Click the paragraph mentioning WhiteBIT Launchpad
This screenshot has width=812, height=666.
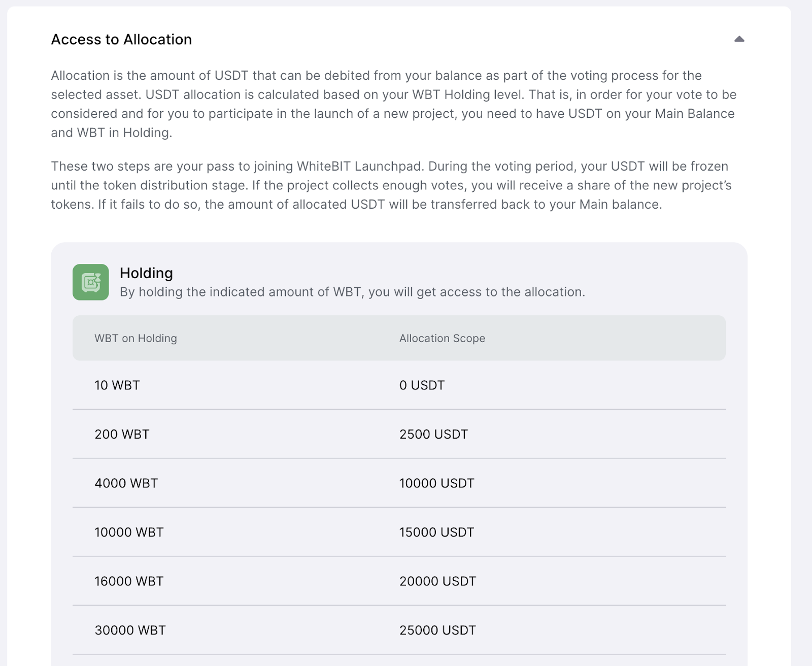click(x=391, y=185)
